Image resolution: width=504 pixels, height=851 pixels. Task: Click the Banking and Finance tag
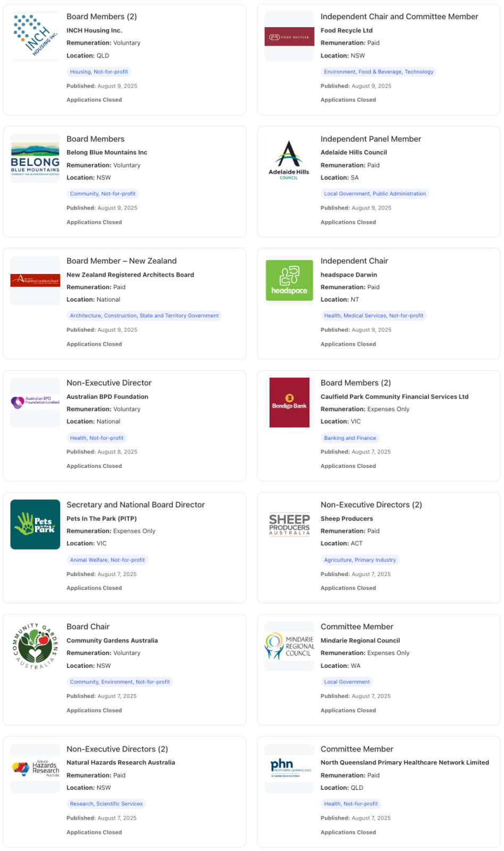coord(350,438)
